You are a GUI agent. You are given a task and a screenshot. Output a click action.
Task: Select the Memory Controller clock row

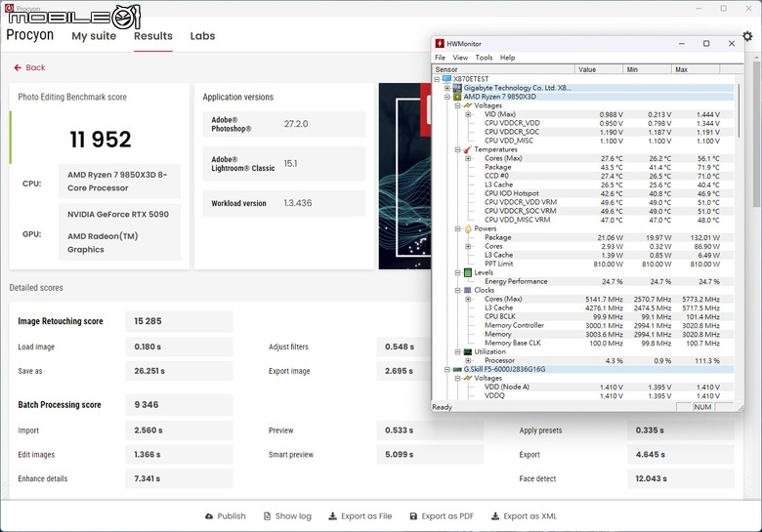pos(602,326)
